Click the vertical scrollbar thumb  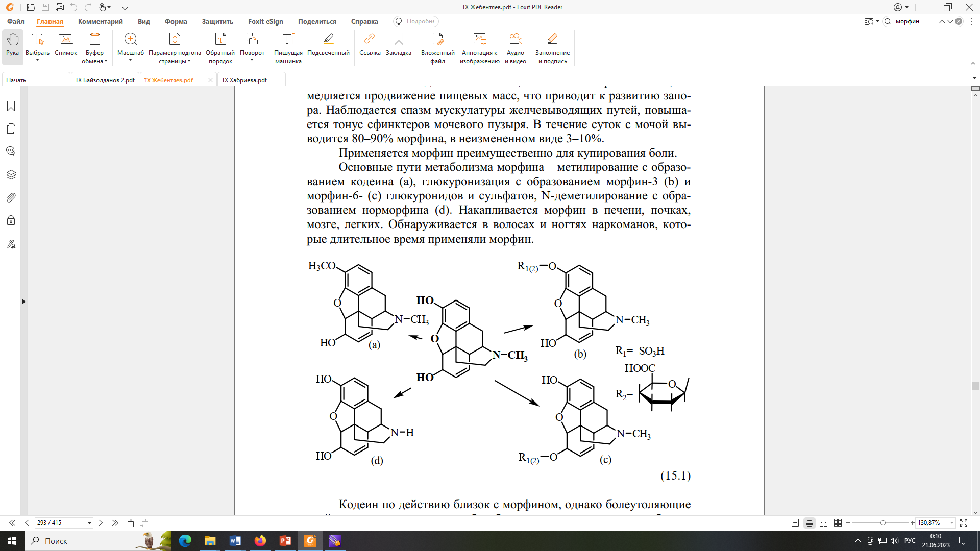tap(975, 386)
